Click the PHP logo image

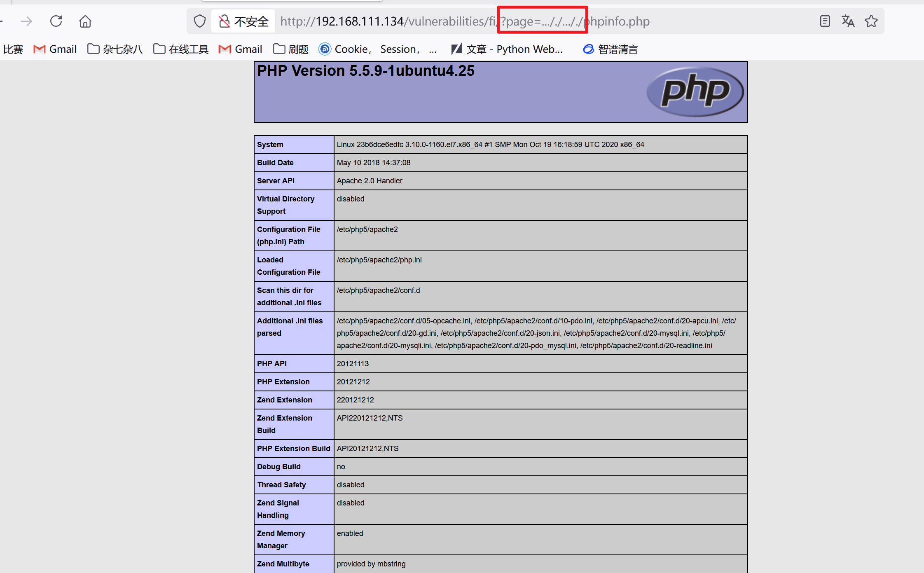[695, 91]
